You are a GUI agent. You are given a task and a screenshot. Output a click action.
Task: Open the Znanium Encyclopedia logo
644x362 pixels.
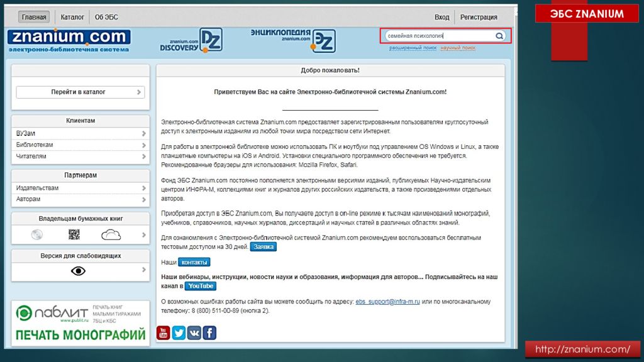point(293,41)
